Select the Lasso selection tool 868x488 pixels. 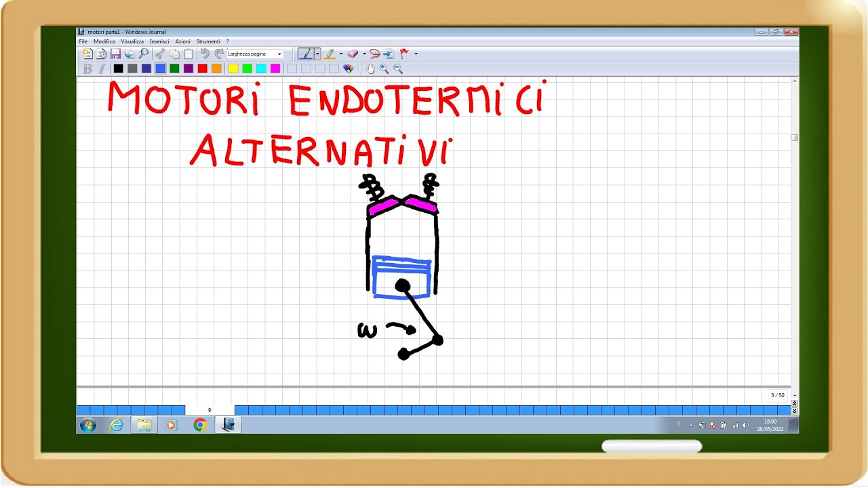(374, 54)
